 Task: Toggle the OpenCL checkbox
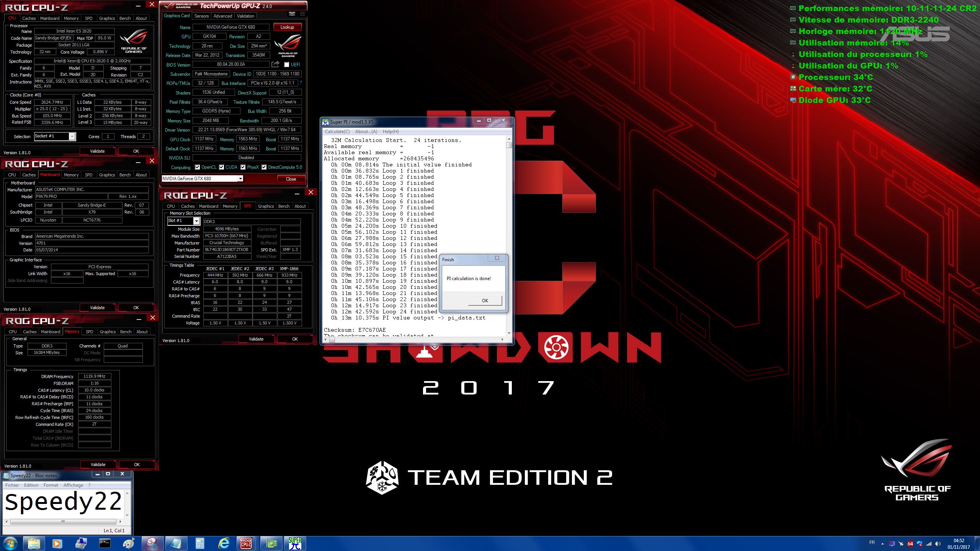pos(197,167)
